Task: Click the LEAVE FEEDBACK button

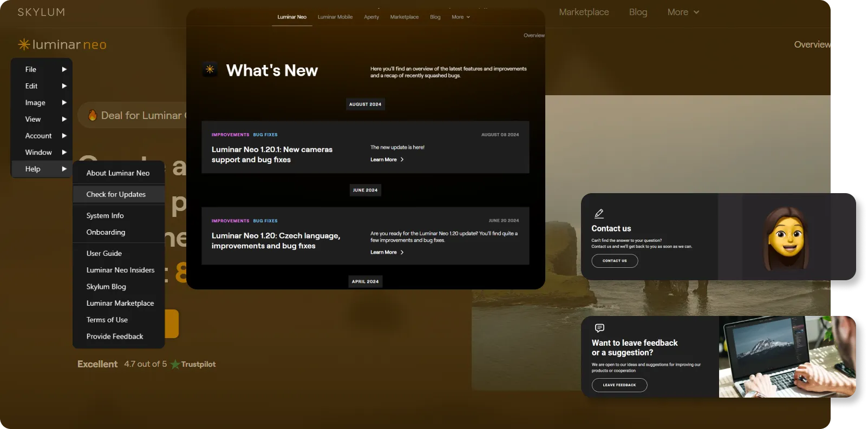Action: [619, 385]
